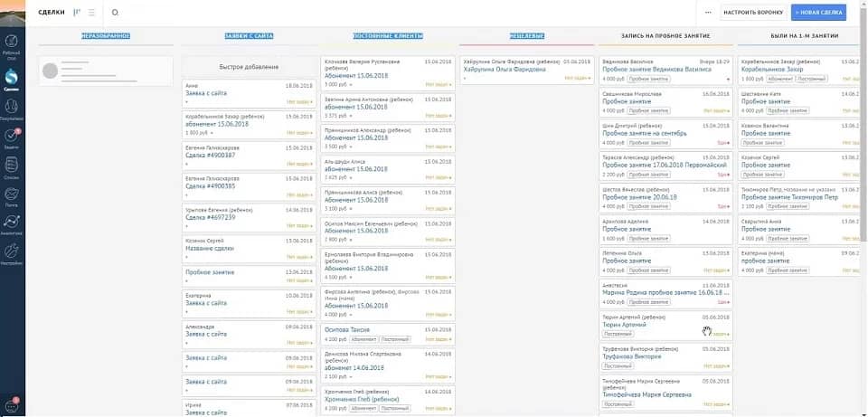Viewport: 868px width, 417px height.
Task: Click Нет задач on Анна's card
Action: (299, 102)
